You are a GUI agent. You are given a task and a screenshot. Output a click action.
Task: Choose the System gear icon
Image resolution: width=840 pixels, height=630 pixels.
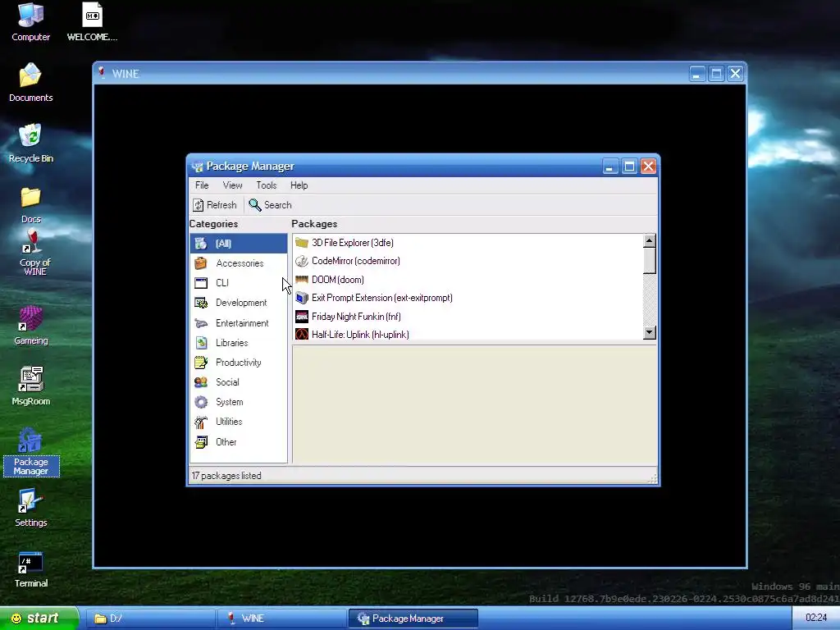[x=201, y=402]
